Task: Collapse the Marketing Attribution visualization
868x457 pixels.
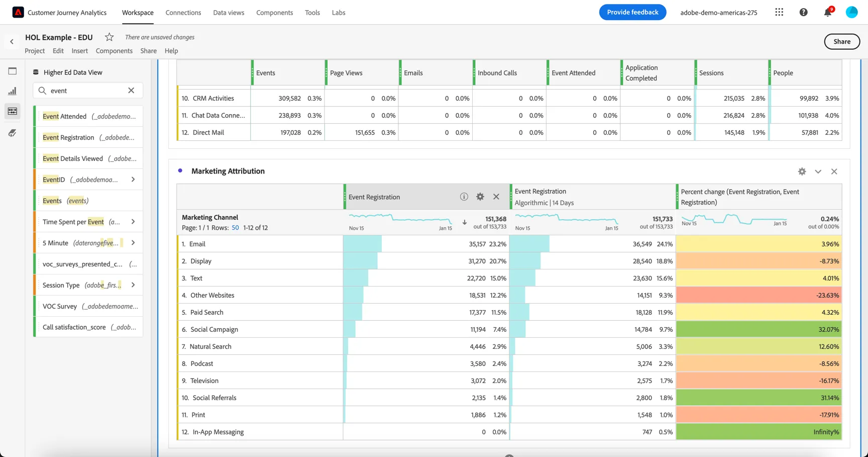Action: tap(818, 171)
